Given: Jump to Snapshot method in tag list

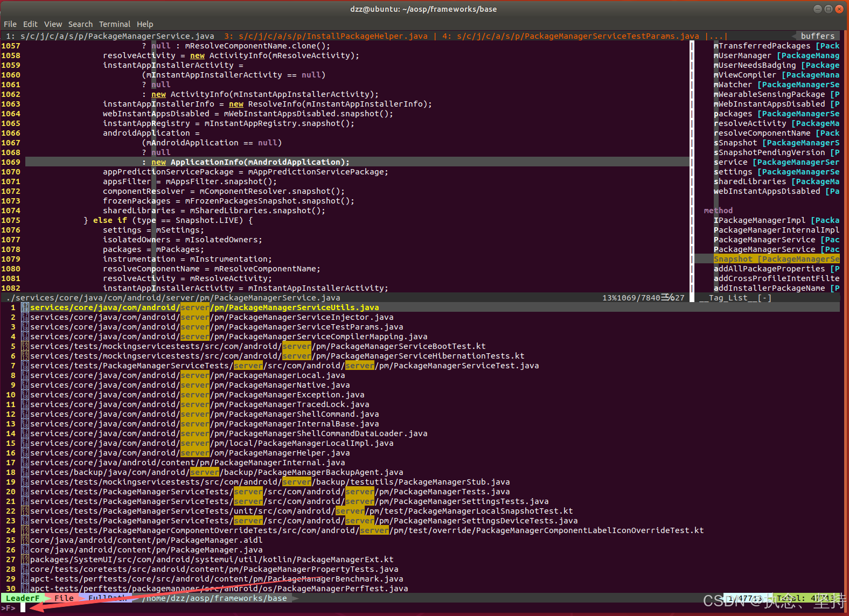Looking at the screenshot, I should point(776,259).
